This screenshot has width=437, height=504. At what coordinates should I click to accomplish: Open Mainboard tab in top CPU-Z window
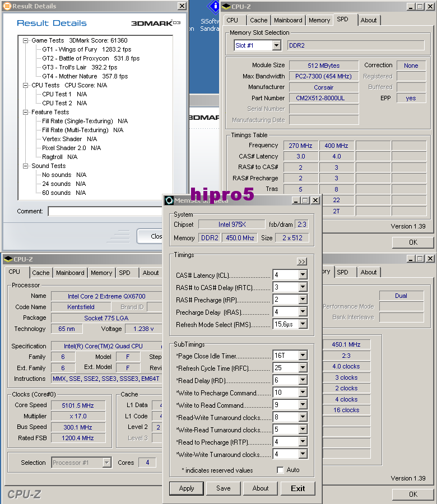coord(288,20)
